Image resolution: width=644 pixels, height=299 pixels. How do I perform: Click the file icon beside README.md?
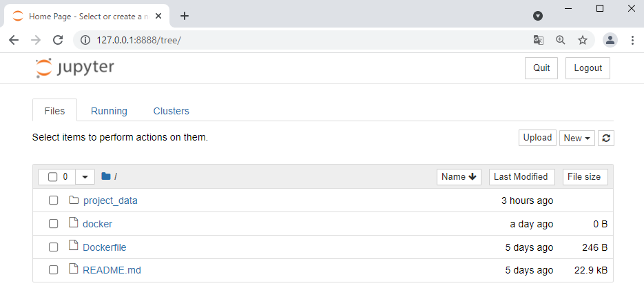(x=74, y=269)
